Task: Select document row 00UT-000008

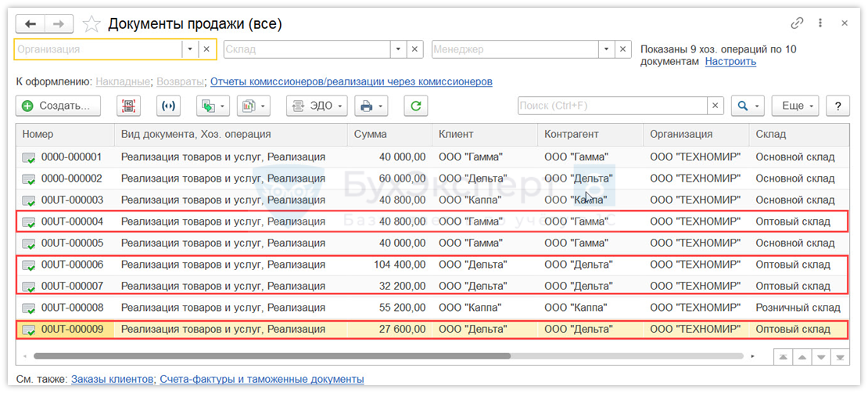Action: [x=72, y=308]
